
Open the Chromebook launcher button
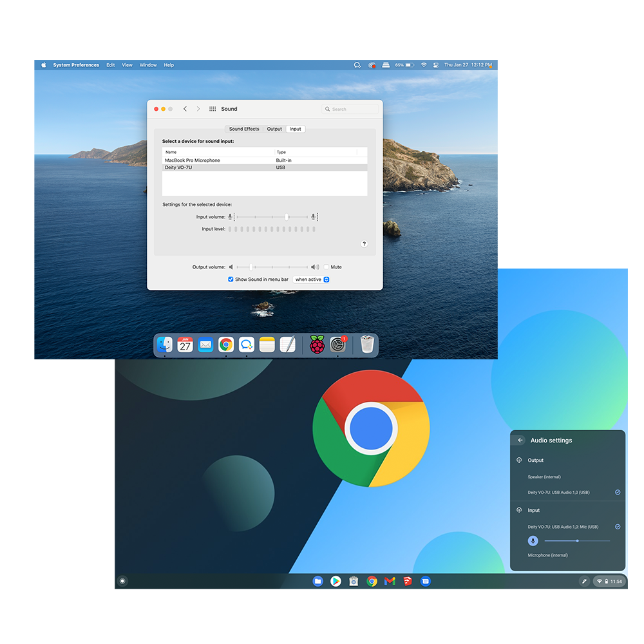click(122, 581)
